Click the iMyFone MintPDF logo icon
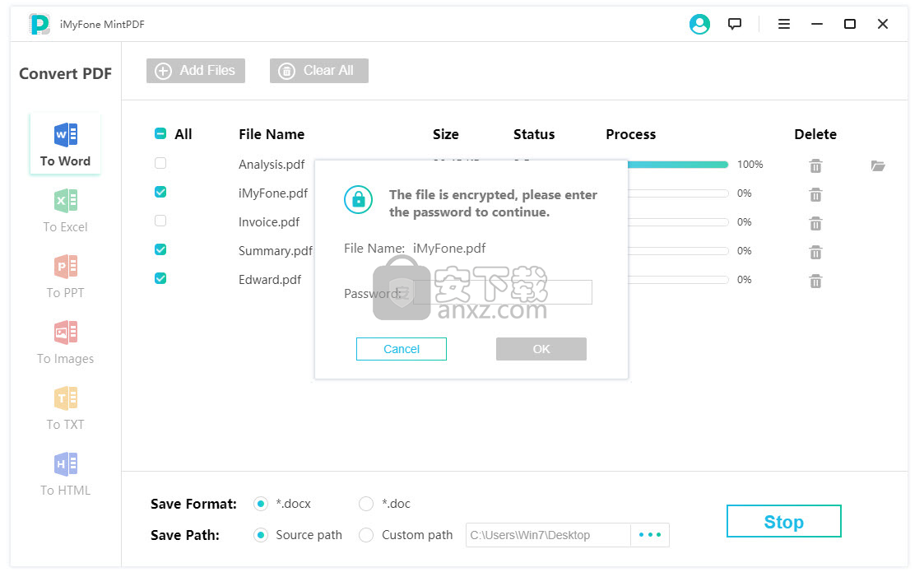924x577 pixels. pos(39,24)
